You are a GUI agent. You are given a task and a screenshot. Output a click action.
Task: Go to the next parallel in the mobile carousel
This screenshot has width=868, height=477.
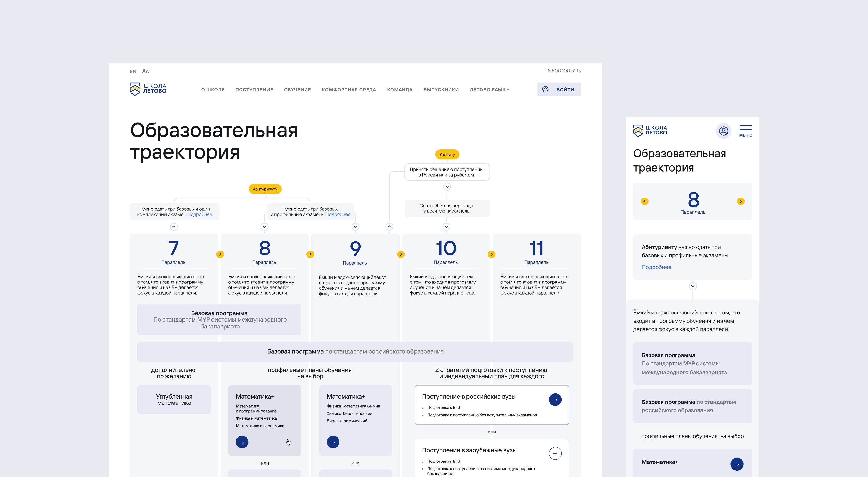740,201
